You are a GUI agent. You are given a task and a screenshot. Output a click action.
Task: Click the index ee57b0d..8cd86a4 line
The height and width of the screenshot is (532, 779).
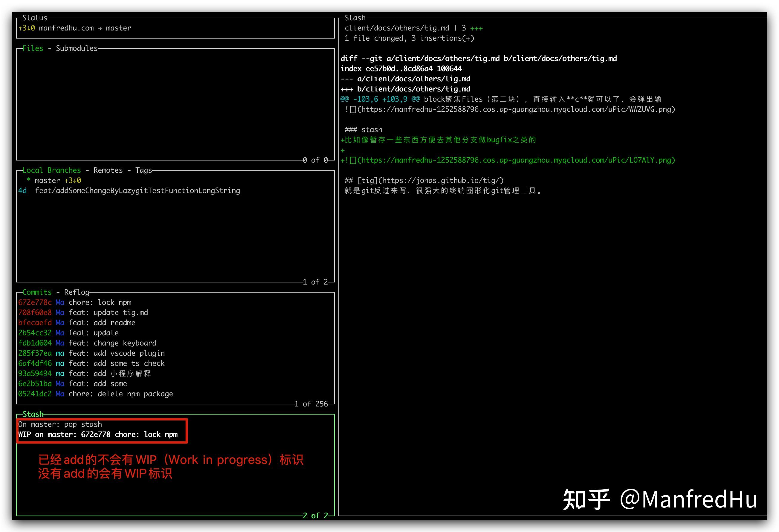pyautogui.click(x=401, y=69)
